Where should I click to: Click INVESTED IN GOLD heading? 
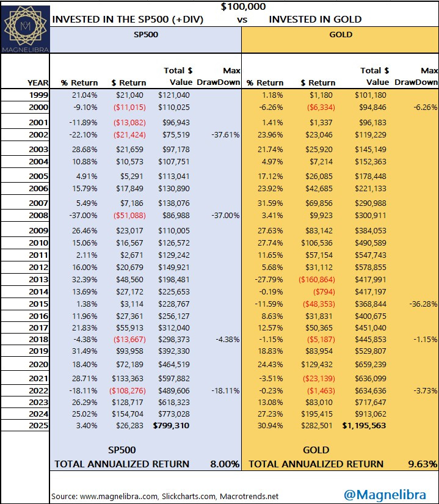315,20
